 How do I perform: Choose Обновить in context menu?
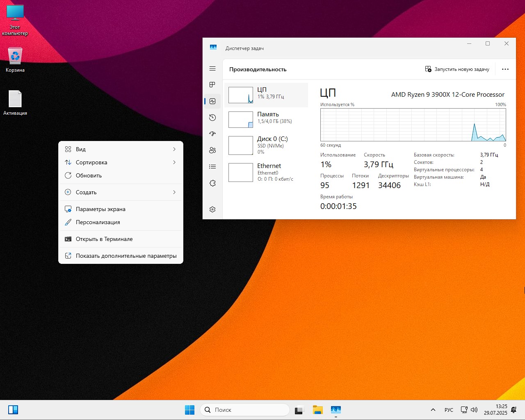[89, 175]
